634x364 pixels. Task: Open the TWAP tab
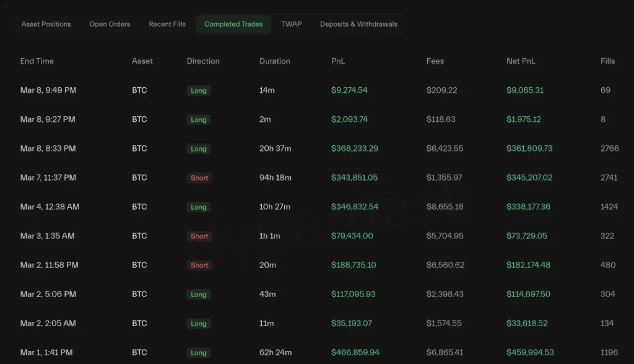[x=291, y=24]
